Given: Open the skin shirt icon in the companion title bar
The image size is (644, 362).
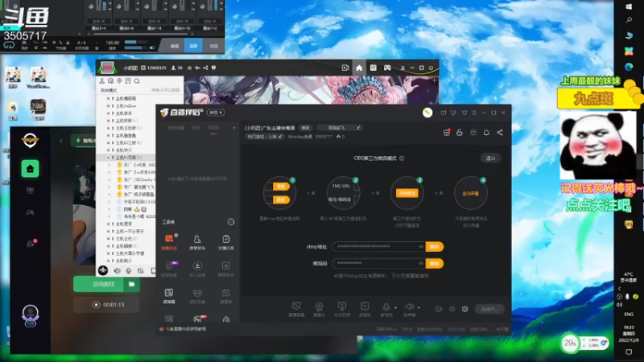Looking at the screenshot, I should [x=464, y=113].
